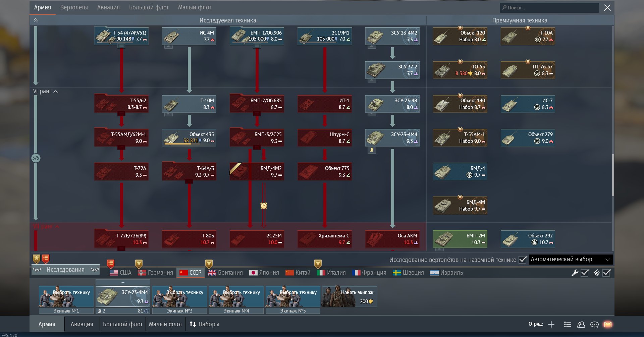
Task: Open the chat speech bubble icon
Action: pyautogui.click(x=594, y=324)
